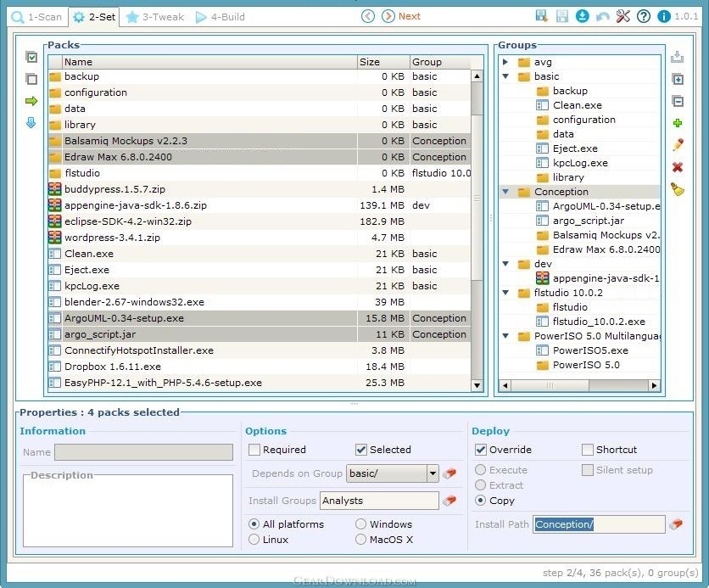
Task: Click the green plus add group icon
Action: 678,124
